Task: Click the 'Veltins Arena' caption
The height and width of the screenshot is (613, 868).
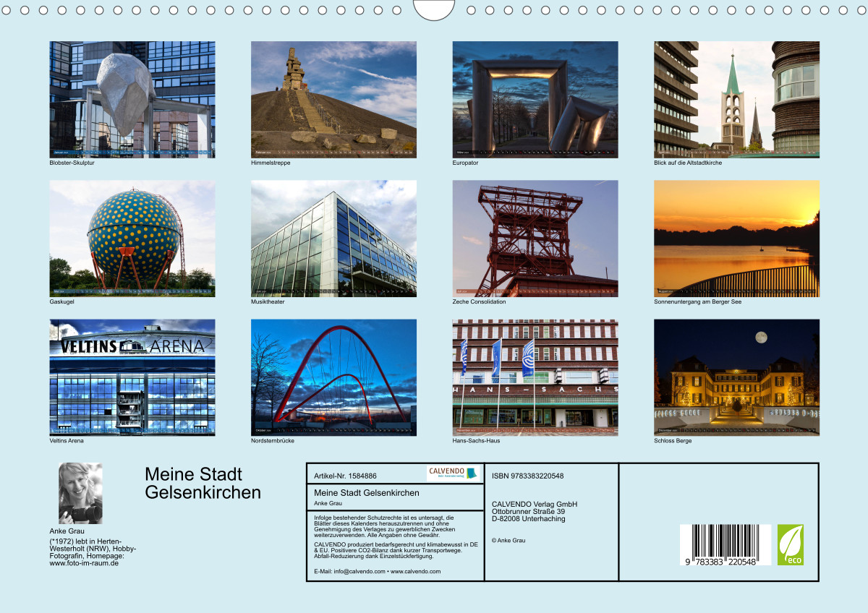Action: [x=67, y=440]
